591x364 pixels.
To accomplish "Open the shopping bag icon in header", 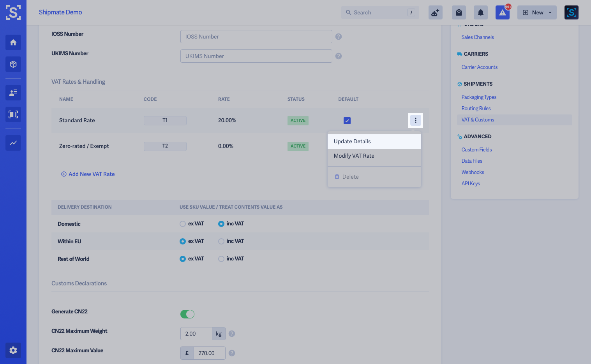I will (x=459, y=12).
